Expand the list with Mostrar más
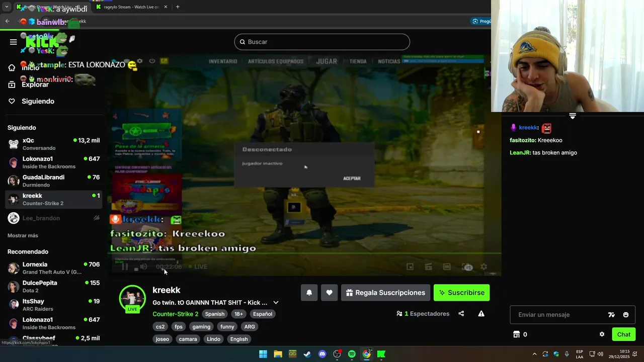The height and width of the screenshot is (362, 644). 23,235
